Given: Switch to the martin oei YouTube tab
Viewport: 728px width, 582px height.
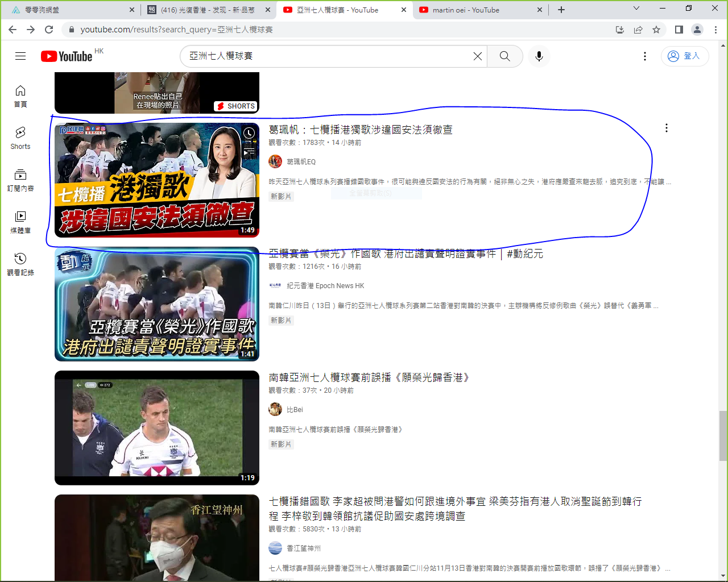Looking at the screenshot, I should click(x=481, y=10).
